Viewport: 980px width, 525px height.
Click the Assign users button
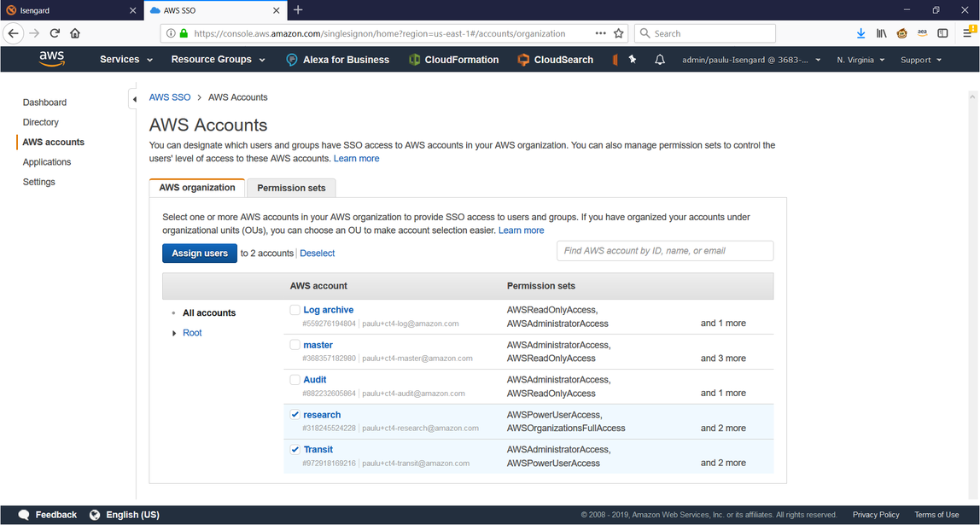200,254
